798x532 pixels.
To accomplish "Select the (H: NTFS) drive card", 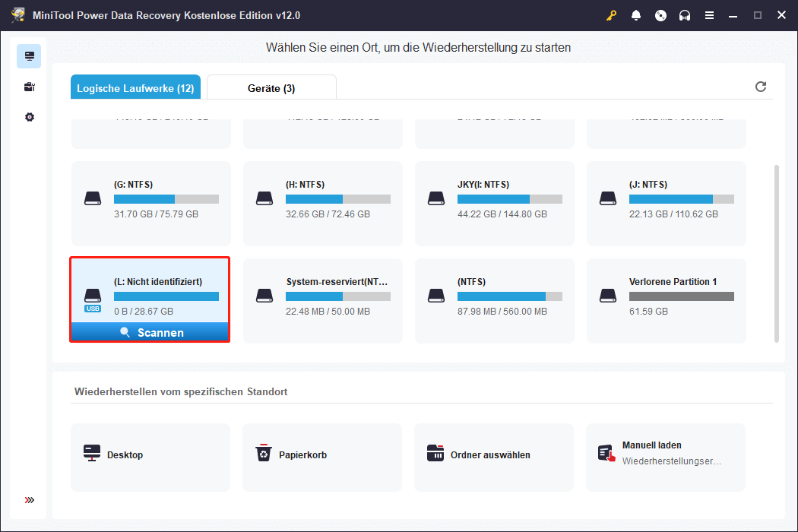I will 323,203.
